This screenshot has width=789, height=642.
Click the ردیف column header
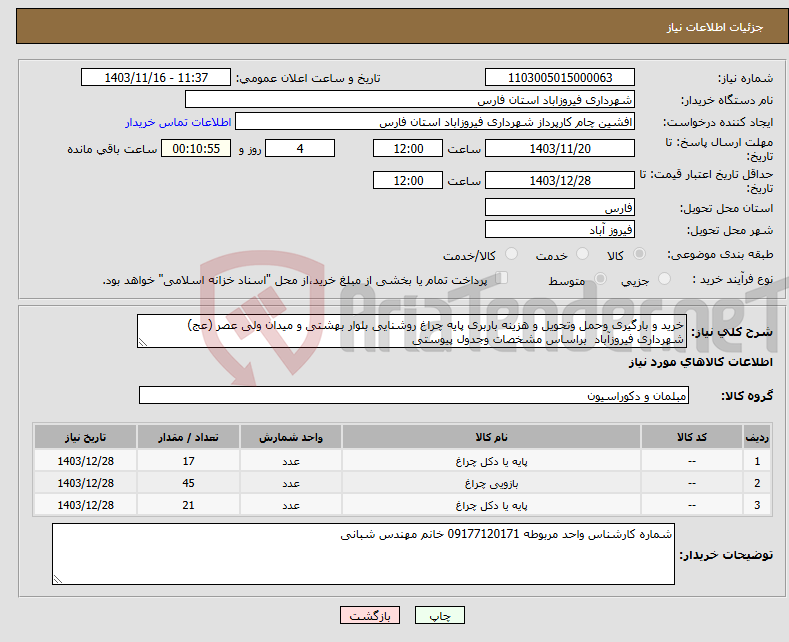[x=757, y=437]
